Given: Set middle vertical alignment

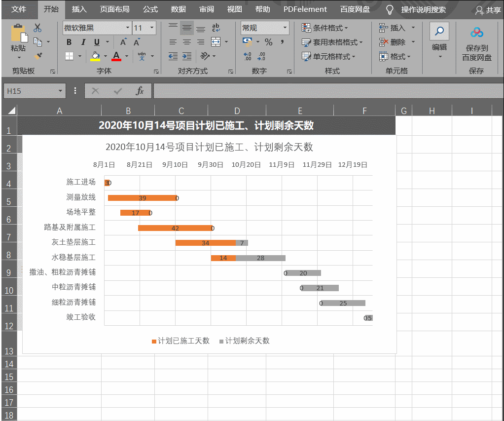Looking at the screenshot, I should (187, 28).
